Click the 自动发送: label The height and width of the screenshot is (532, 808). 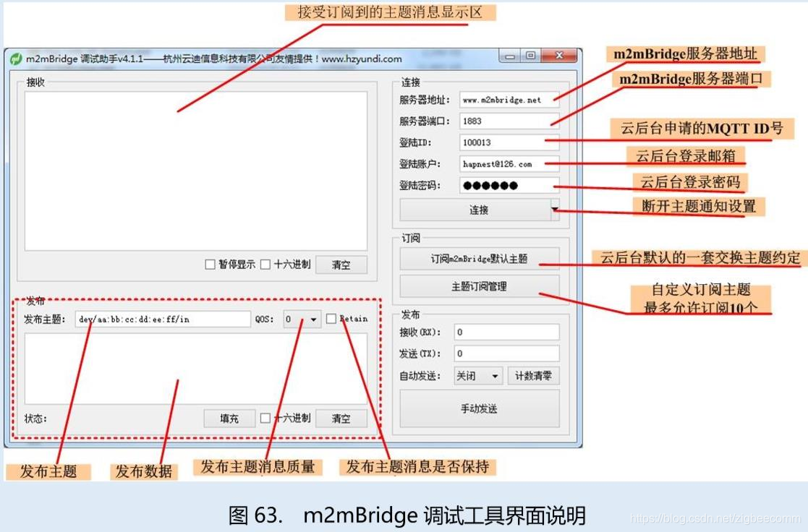[420, 376]
